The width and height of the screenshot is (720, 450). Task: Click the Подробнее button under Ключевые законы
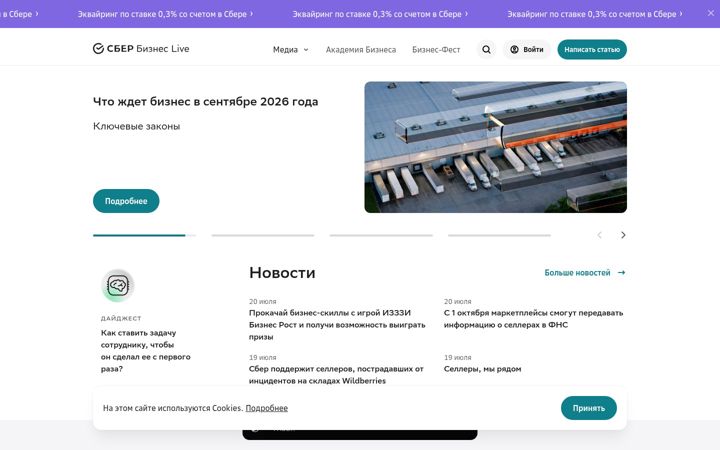pyautogui.click(x=126, y=201)
